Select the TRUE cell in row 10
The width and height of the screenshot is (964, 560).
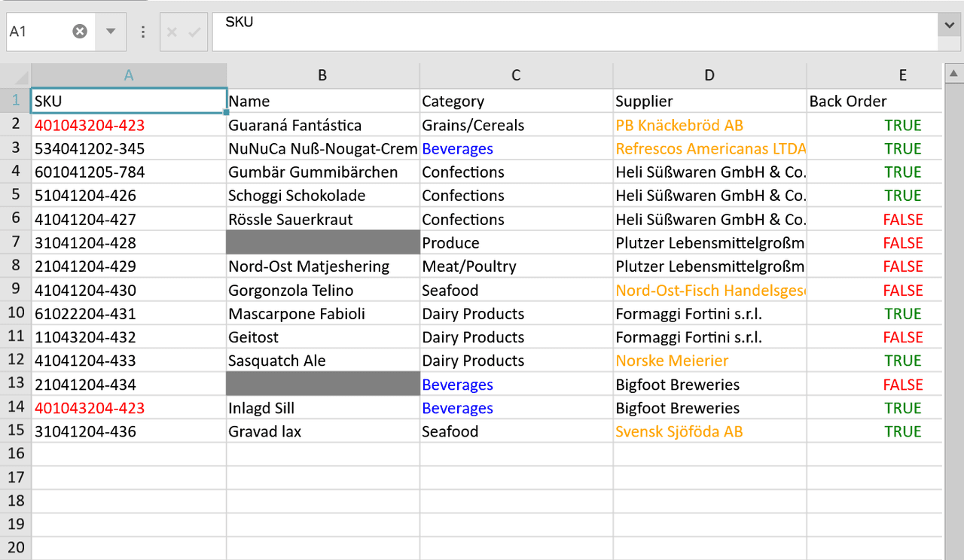874,313
